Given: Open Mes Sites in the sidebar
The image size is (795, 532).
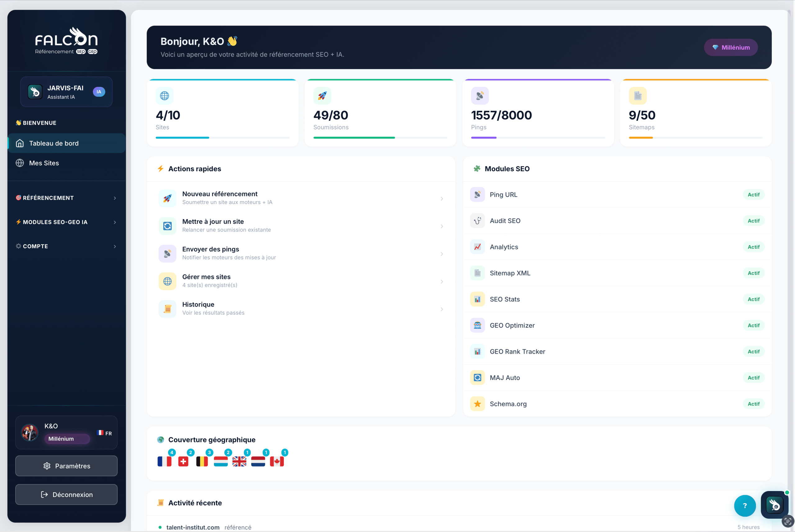Looking at the screenshot, I should coord(44,163).
